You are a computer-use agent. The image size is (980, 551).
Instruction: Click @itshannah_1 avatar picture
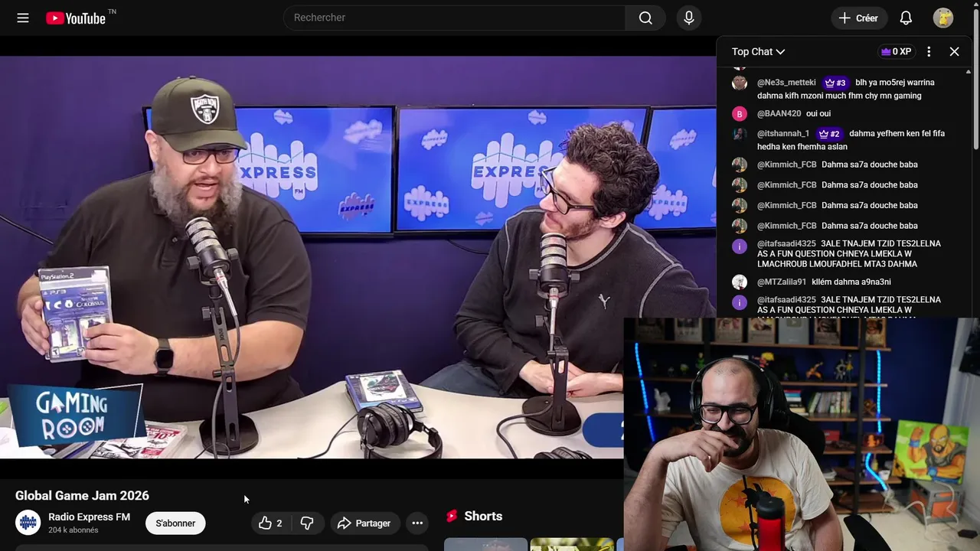[x=739, y=134]
